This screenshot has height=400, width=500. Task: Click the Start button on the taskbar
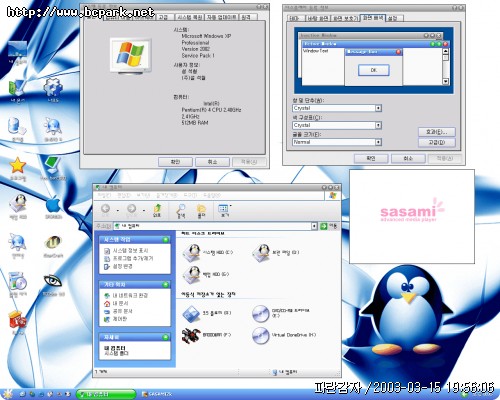point(7,394)
